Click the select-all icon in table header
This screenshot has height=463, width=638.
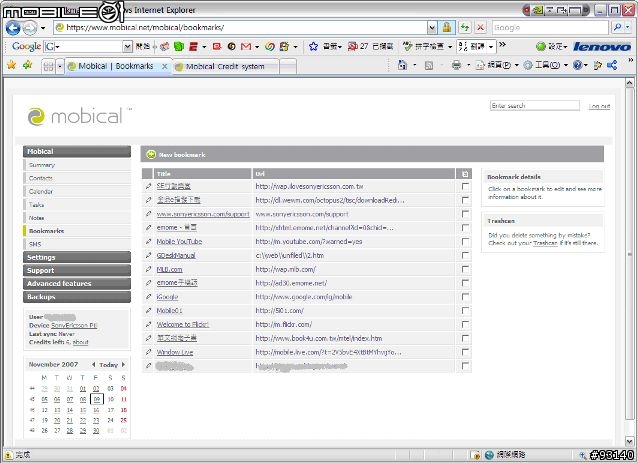(465, 174)
